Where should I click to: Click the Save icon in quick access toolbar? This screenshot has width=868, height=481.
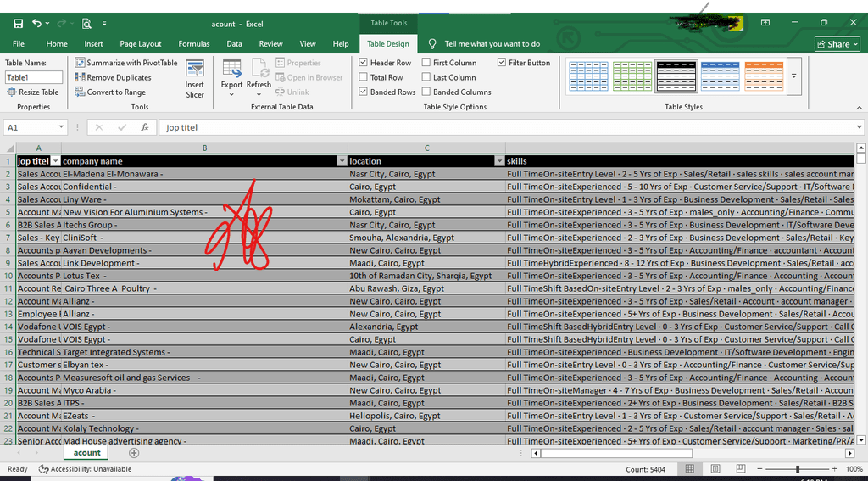point(19,23)
